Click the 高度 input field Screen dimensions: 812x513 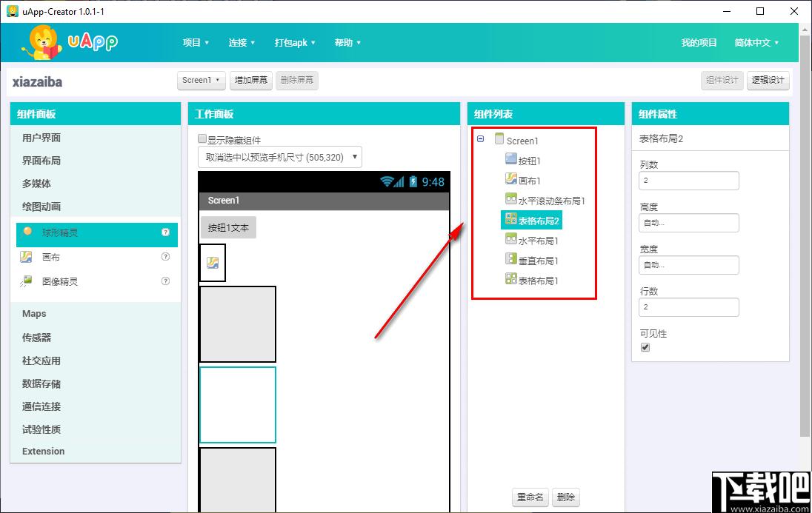click(x=689, y=223)
